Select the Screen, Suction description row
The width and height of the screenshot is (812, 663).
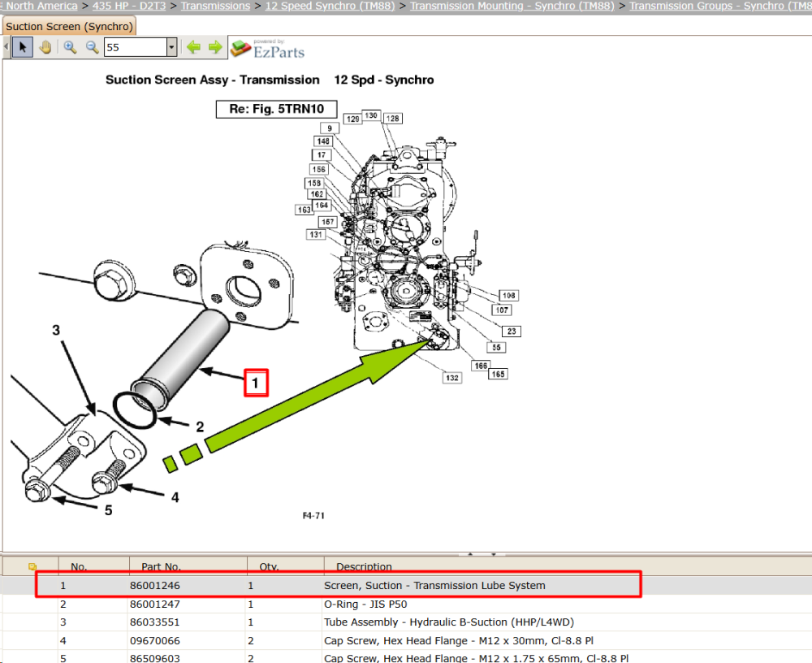click(434, 586)
